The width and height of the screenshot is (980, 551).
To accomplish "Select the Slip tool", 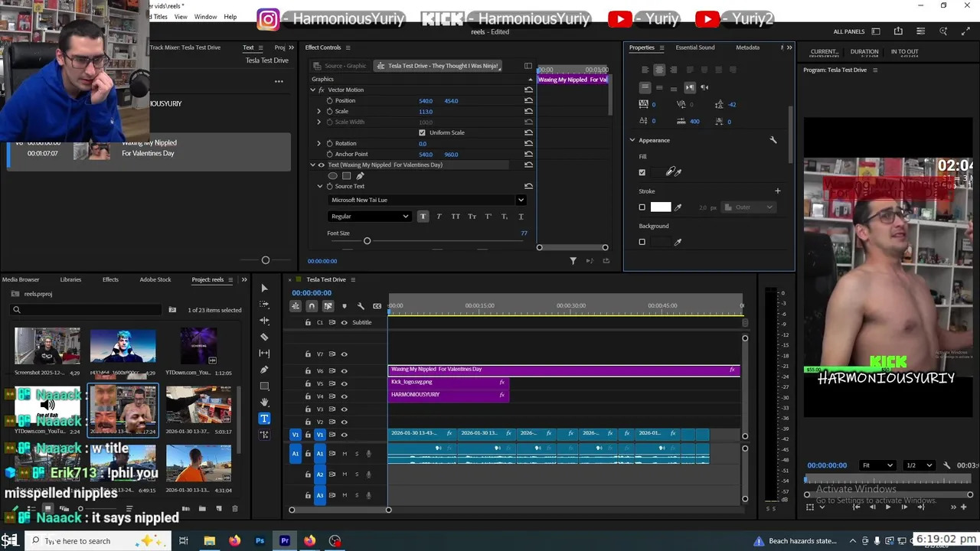I will click(x=264, y=353).
